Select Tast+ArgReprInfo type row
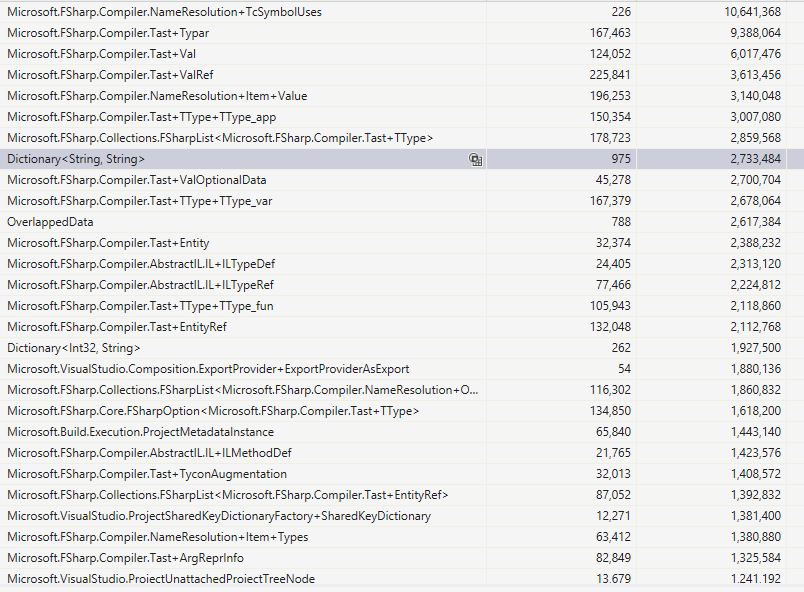 pyautogui.click(x=402, y=558)
